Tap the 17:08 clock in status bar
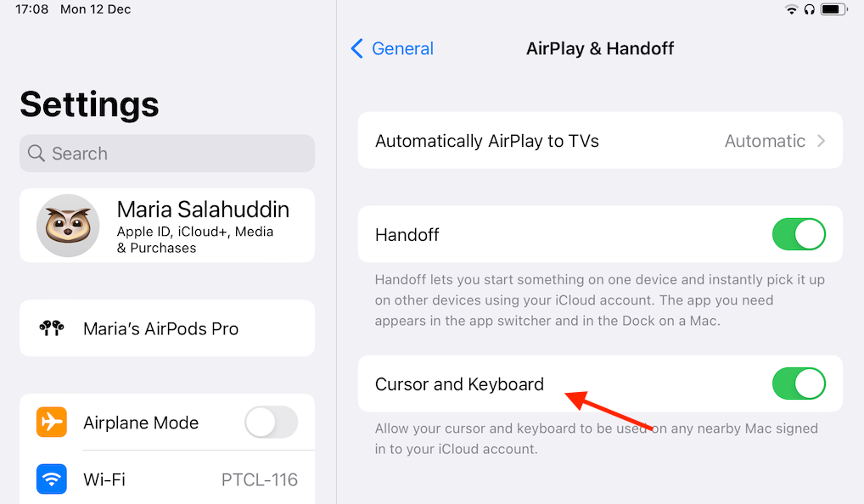Screen dimensions: 864x504 click(32, 9)
